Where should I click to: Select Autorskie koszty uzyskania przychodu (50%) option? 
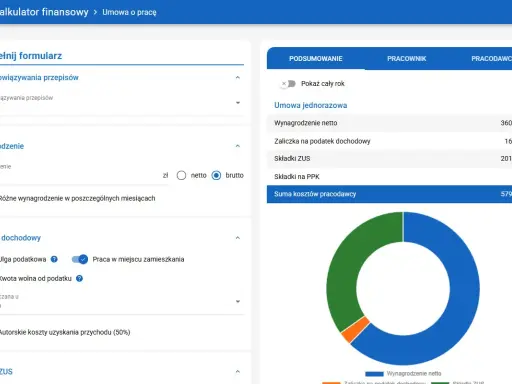point(65,332)
